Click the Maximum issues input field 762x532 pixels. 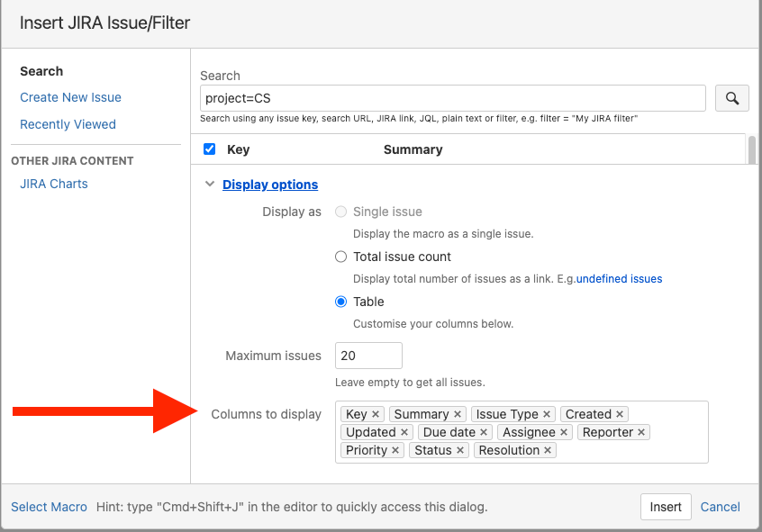point(367,356)
